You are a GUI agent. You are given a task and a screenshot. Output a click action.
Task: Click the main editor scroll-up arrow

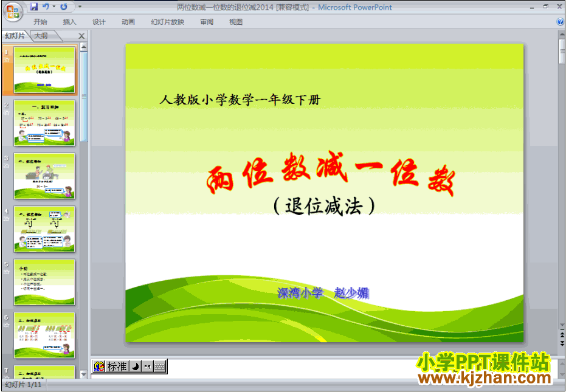pyautogui.click(x=562, y=34)
